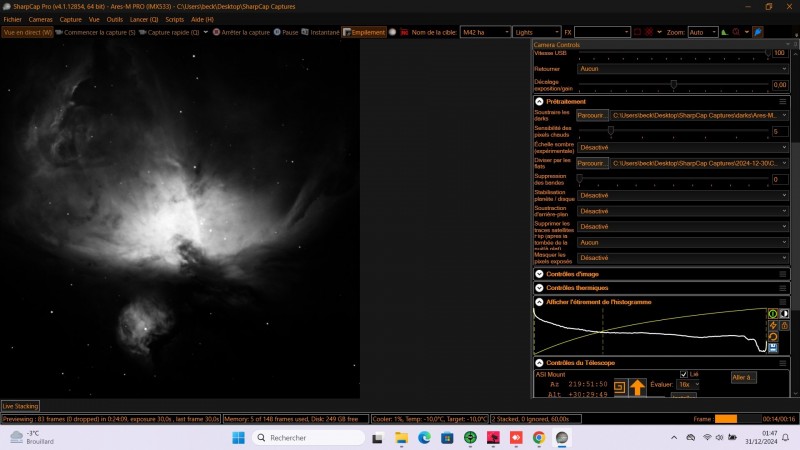Click the round white icon beside Empilement
Viewport: 800px width, 450px height.
[392, 32]
